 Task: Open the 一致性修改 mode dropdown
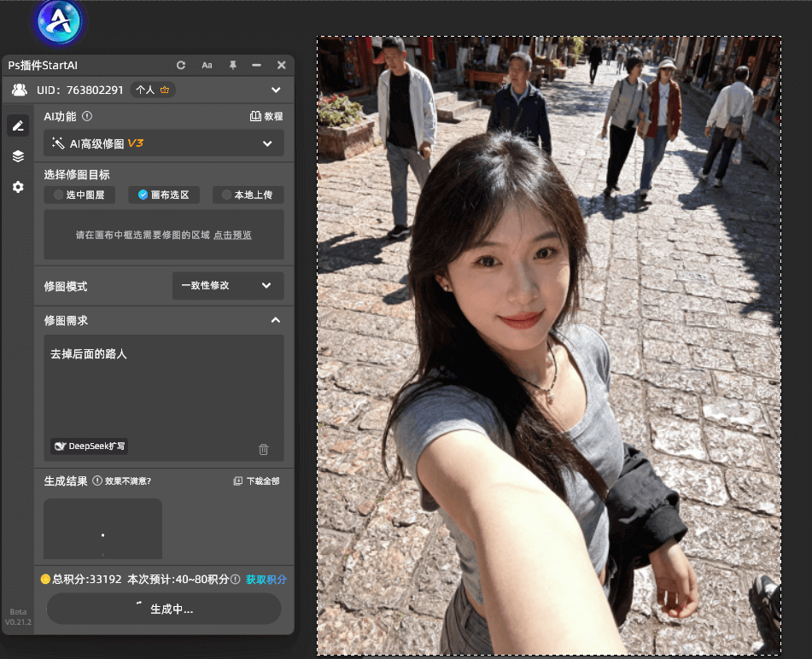(227, 285)
